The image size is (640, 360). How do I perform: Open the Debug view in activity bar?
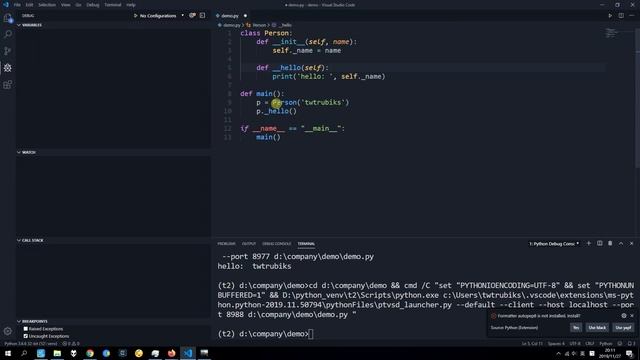pyautogui.click(x=8, y=68)
